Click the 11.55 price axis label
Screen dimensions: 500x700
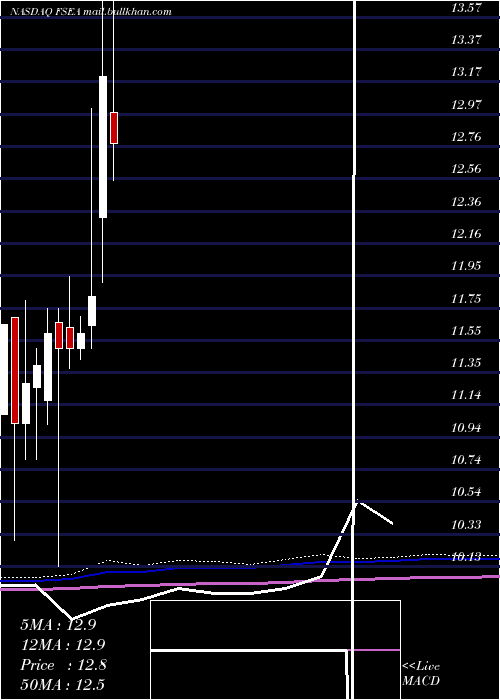click(466, 331)
